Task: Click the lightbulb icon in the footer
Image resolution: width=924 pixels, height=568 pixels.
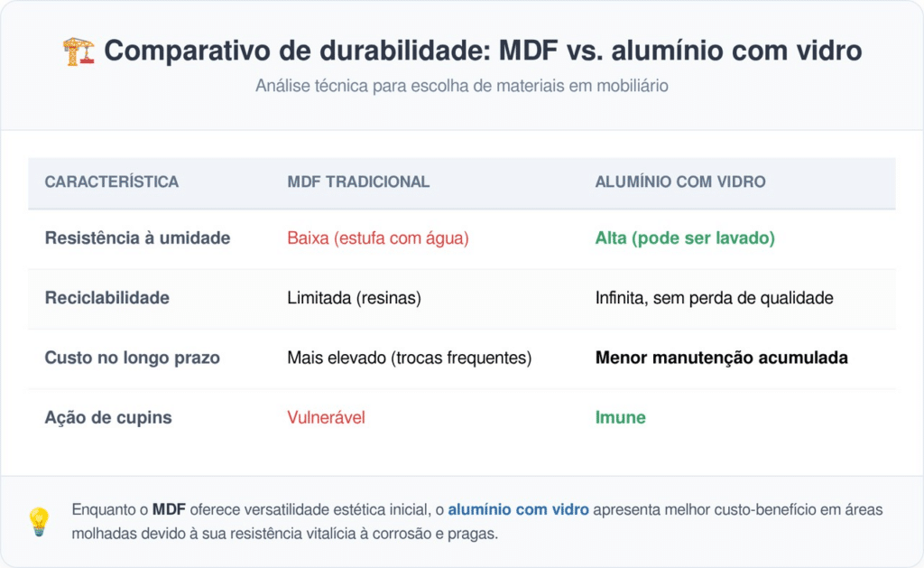Action: click(39, 521)
